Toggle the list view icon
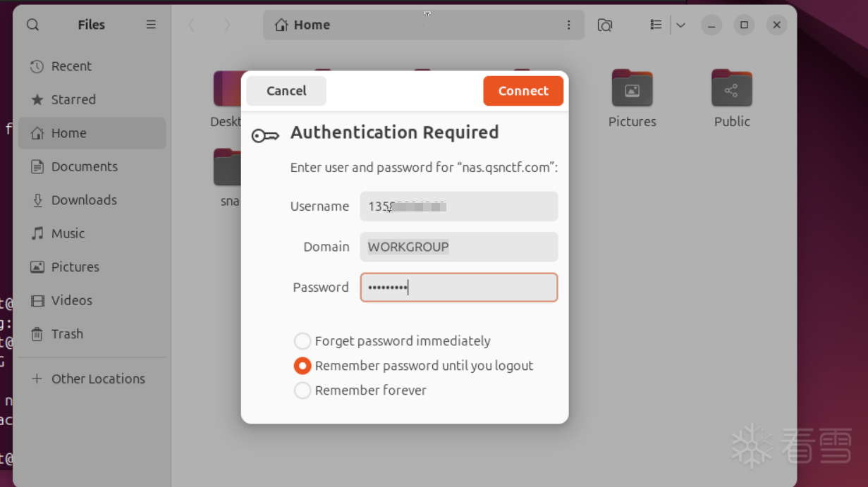The height and width of the screenshot is (487, 868). pyautogui.click(x=656, y=25)
